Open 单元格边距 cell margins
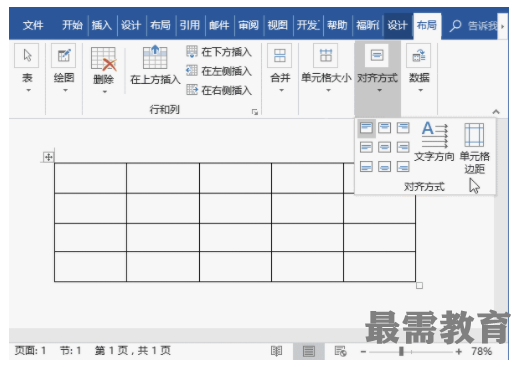 474,148
